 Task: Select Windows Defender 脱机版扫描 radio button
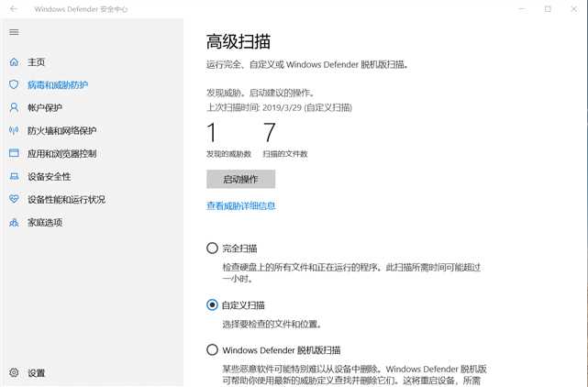pyautogui.click(x=212, y=350)
